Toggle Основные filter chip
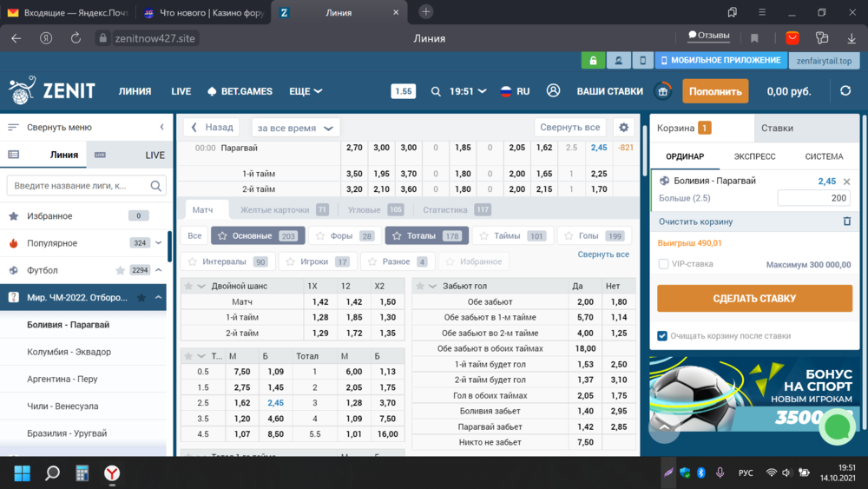The width and height of the screenshot is (868, 489). [258, 236]
